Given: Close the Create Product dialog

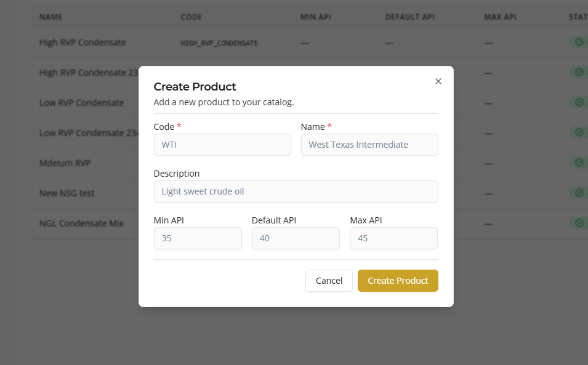Looking at the screenshot, I should tap(438, 81).
